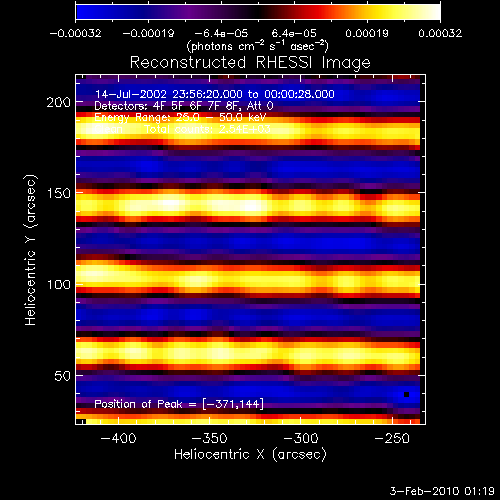Click the colorbar label "-0.00019"
The height and width of the screenshot is (500, 500).
(148, 33)
